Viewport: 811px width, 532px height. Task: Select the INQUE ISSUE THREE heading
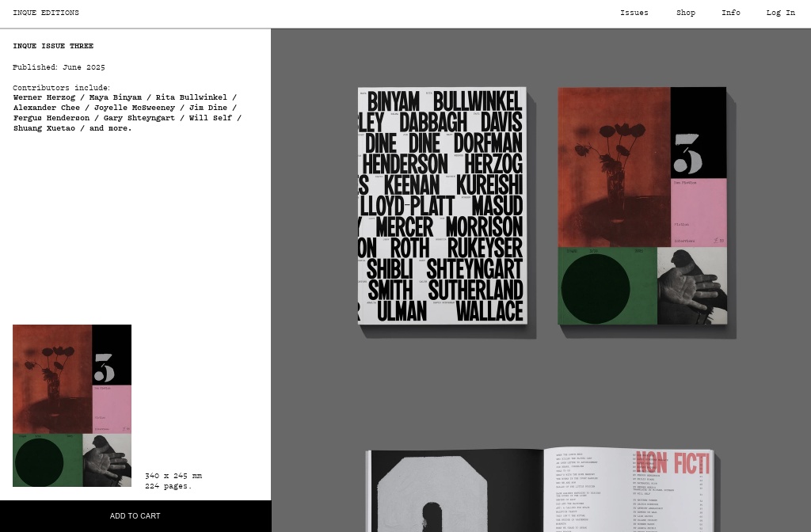[53, 46]
